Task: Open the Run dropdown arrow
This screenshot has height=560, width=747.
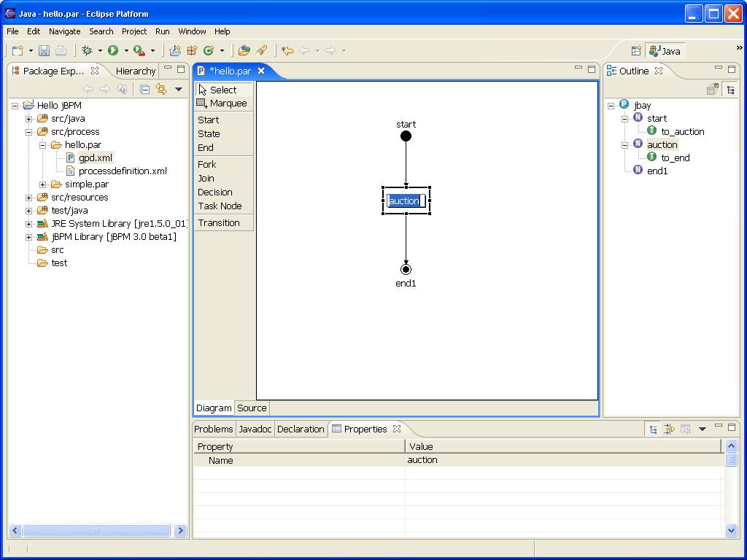Action: pos(126,50)
